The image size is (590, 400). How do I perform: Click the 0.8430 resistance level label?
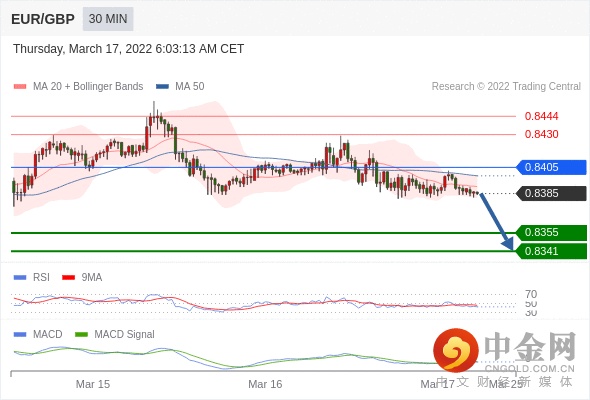[541, 134]
